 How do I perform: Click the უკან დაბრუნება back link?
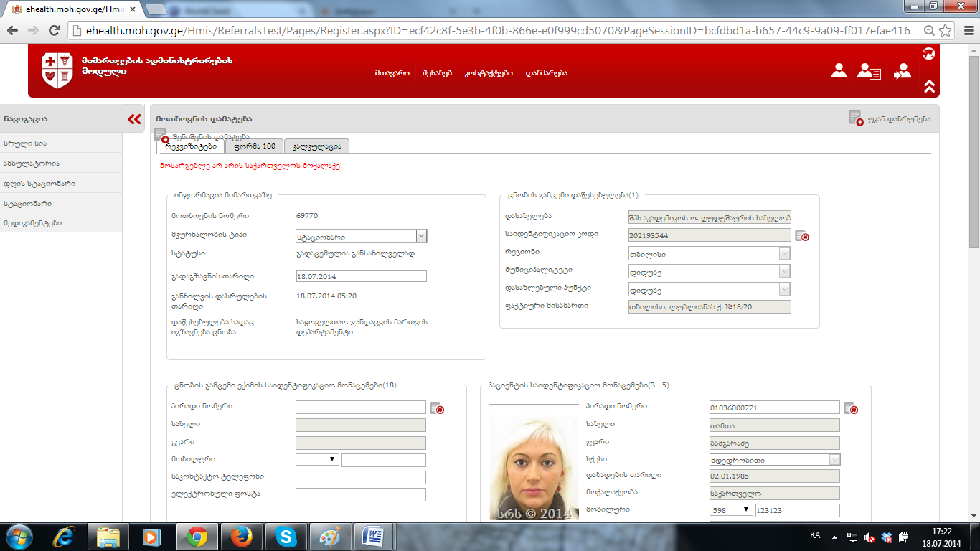[897, 119]
